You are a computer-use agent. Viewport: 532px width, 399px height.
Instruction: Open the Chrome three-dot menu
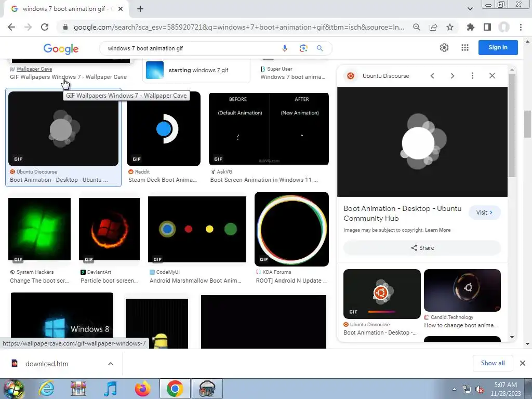tap(521, 27)
